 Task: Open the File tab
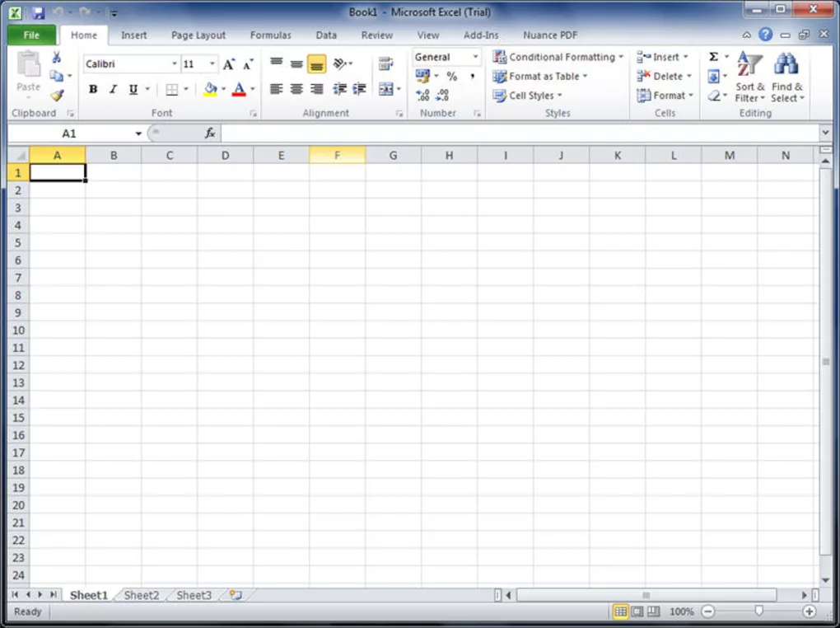[31, 35]
